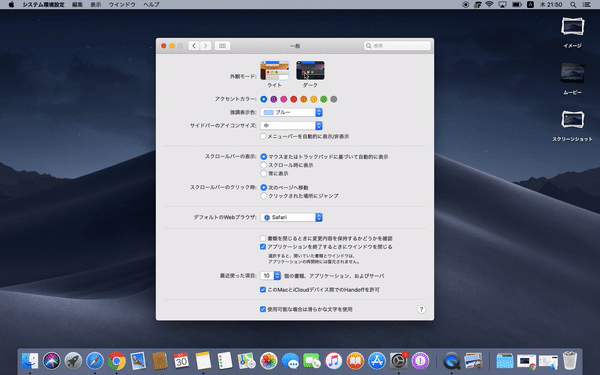This screenshot has height=375, width=600.
Task: Open デフォルトのWebブラウザ Safari dropdown
Action: click(x=292, y=217)
